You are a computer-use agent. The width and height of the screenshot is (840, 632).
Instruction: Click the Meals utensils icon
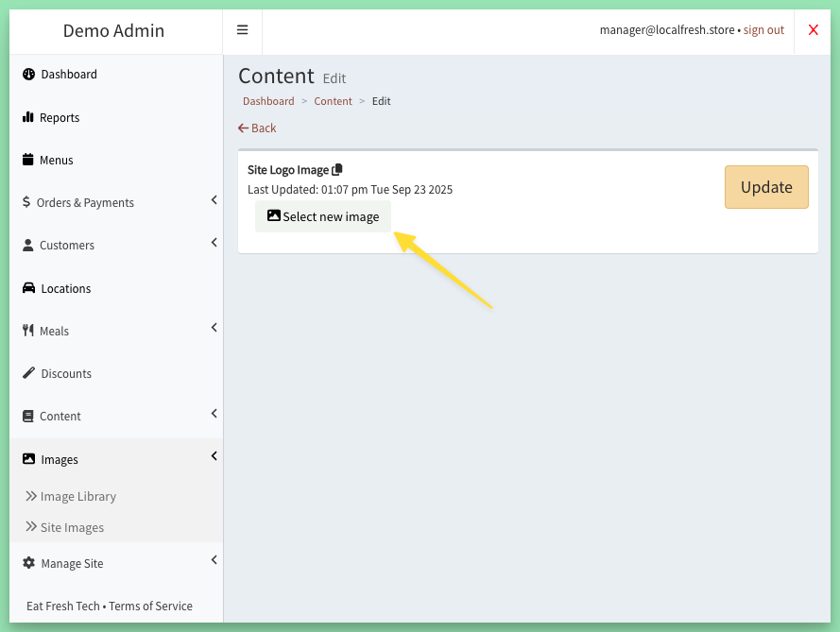coord(27,330)
